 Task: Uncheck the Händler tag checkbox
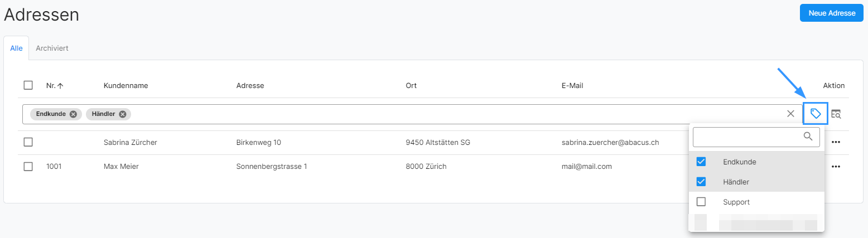click(x=701, y=182)
